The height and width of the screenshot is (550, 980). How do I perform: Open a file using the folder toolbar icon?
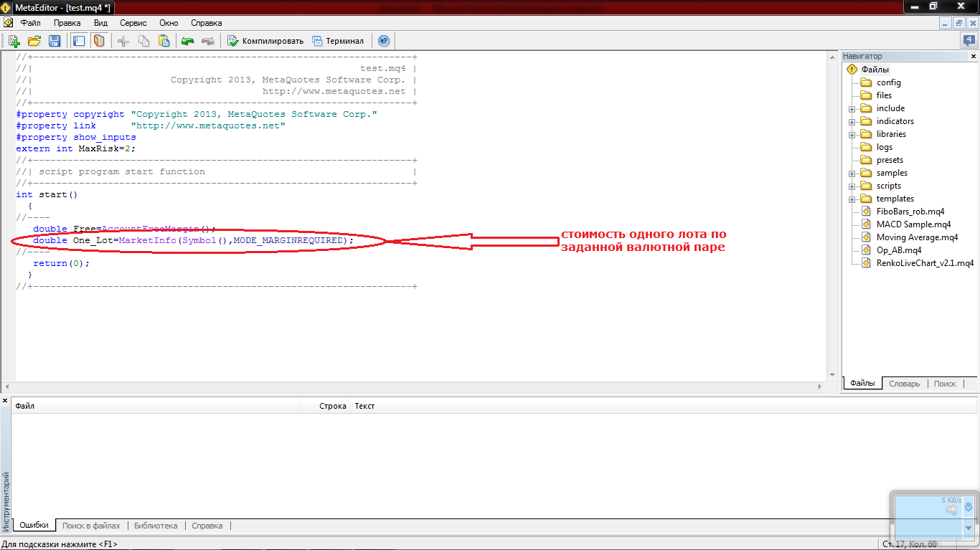point(34,41)
